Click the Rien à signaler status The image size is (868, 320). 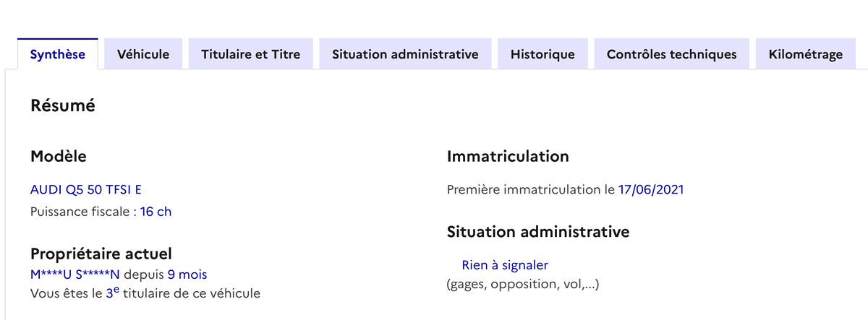[505, 265]
